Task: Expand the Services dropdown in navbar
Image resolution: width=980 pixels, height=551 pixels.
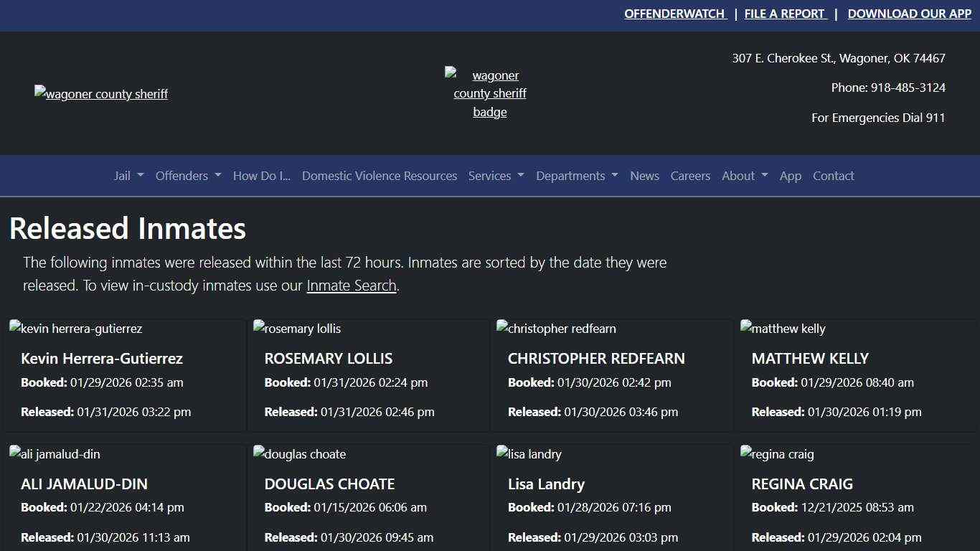Action: [496, 176]
